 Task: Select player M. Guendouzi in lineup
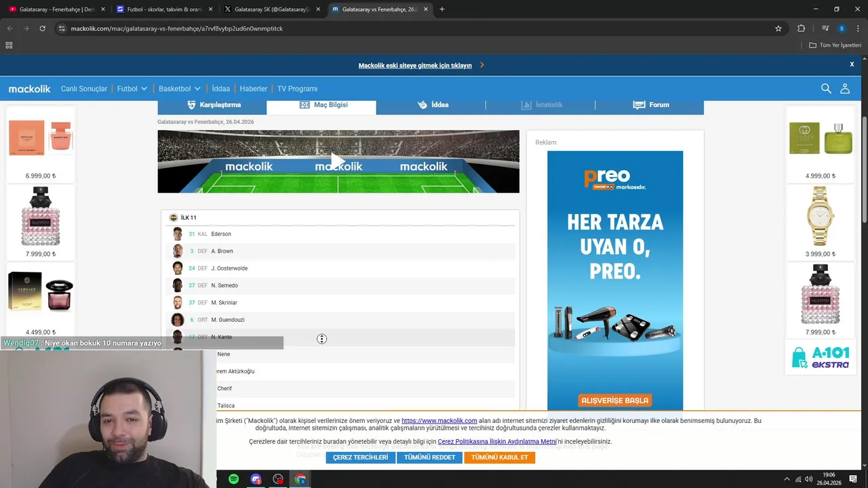coord(228,320)
